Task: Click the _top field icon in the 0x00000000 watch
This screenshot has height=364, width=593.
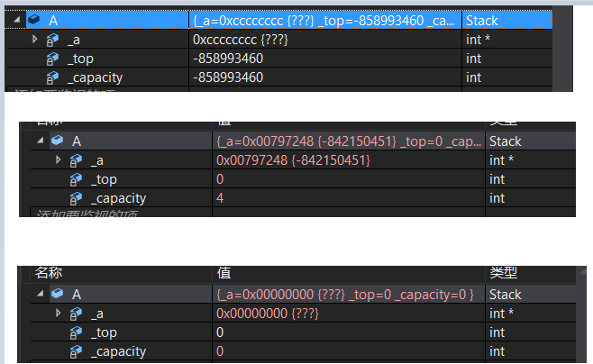Action: point(76,332)
